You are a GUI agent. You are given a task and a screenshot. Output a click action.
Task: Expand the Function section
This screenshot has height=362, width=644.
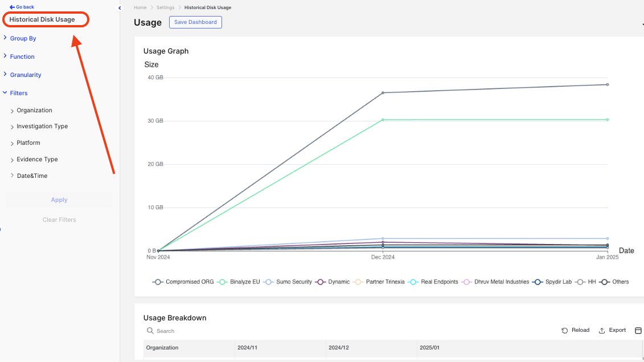[22, 56]
